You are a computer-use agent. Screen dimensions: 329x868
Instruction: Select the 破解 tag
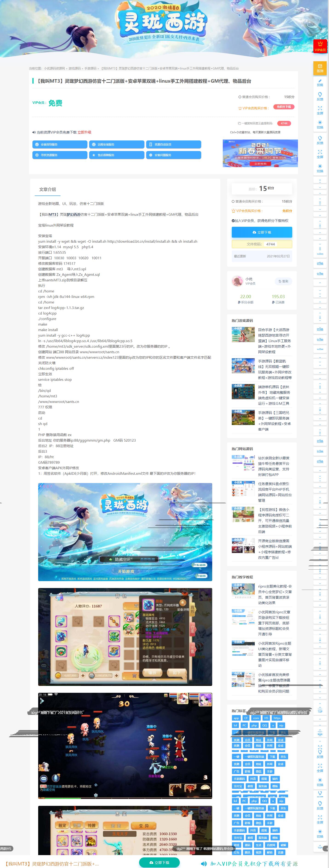(283, 845)
